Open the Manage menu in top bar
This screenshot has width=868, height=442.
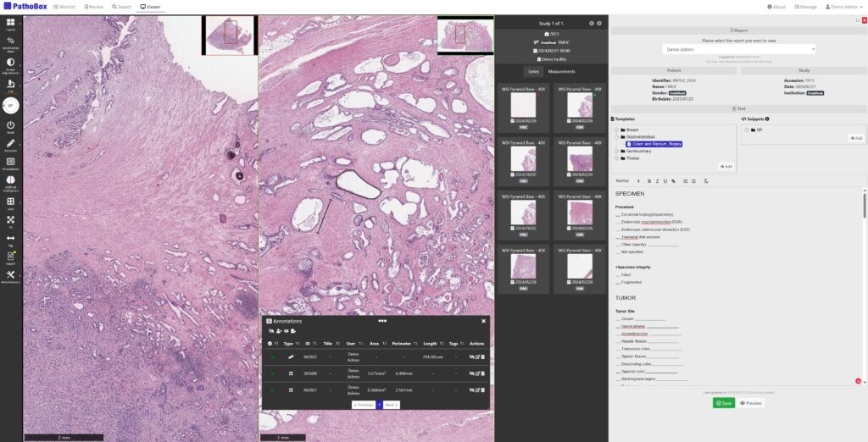805,7
